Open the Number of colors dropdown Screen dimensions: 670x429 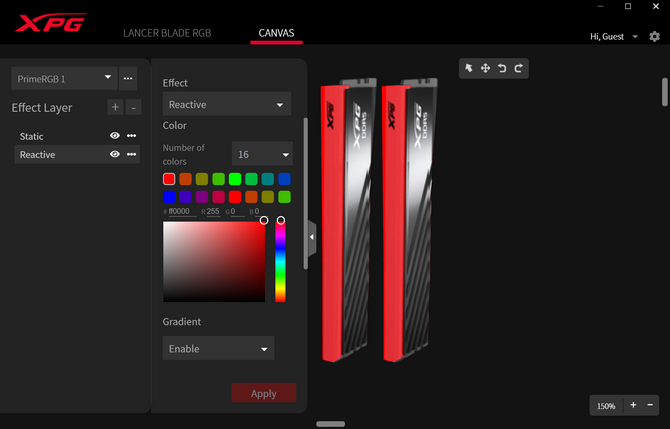tap(262, 154)
